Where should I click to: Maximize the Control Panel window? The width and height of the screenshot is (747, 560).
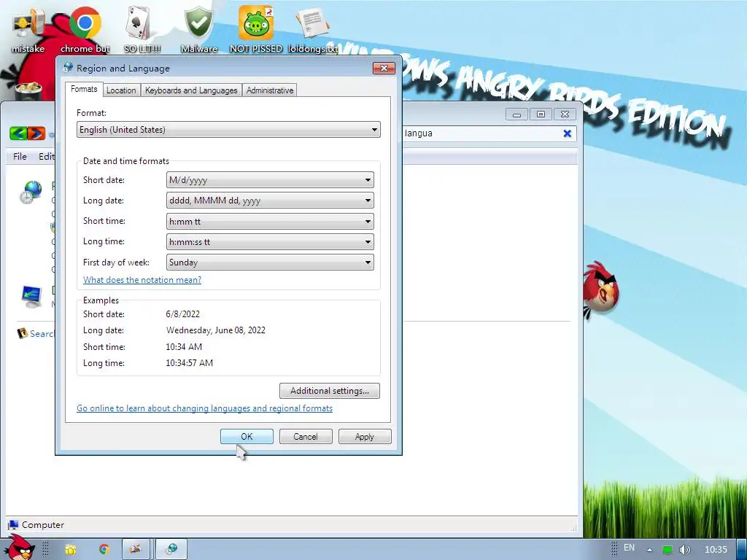[541, 114]
